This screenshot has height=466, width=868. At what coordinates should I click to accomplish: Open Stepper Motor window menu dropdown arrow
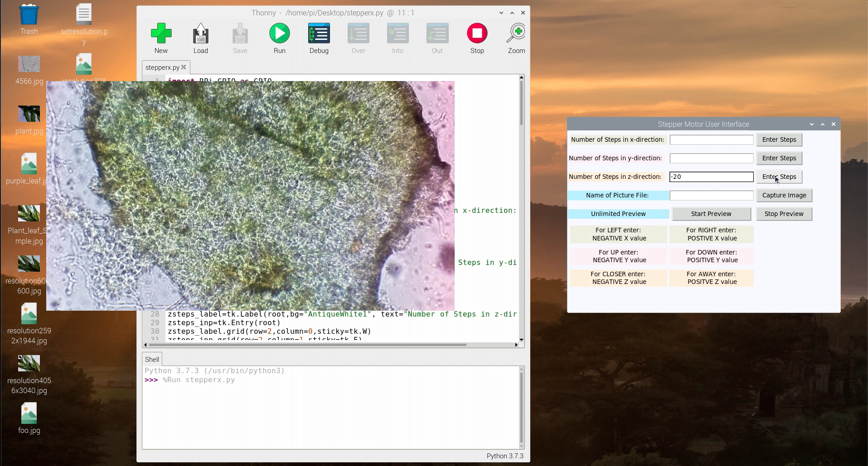[x=812, y=124]
